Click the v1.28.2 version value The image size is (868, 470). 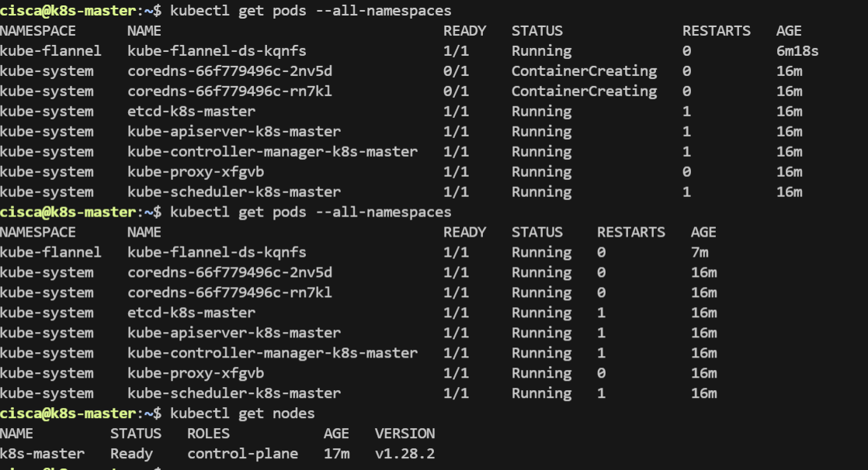coord(405,454)
